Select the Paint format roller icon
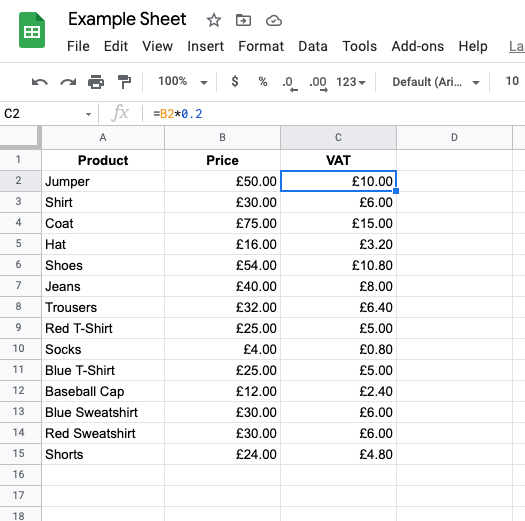 click(124, 82)
